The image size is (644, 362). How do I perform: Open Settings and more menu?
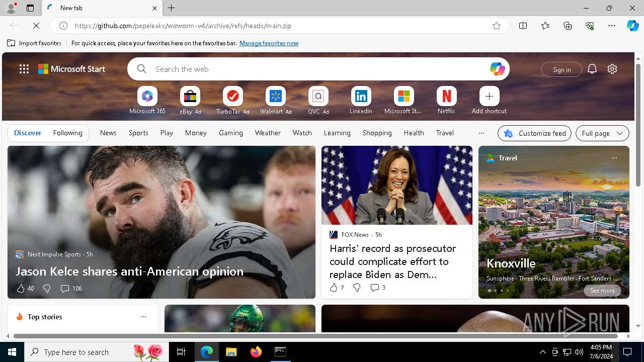point(612,26)
